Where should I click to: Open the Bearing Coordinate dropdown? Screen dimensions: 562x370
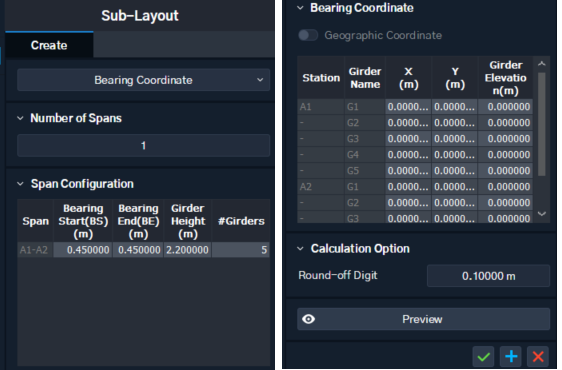coord(143,80)
